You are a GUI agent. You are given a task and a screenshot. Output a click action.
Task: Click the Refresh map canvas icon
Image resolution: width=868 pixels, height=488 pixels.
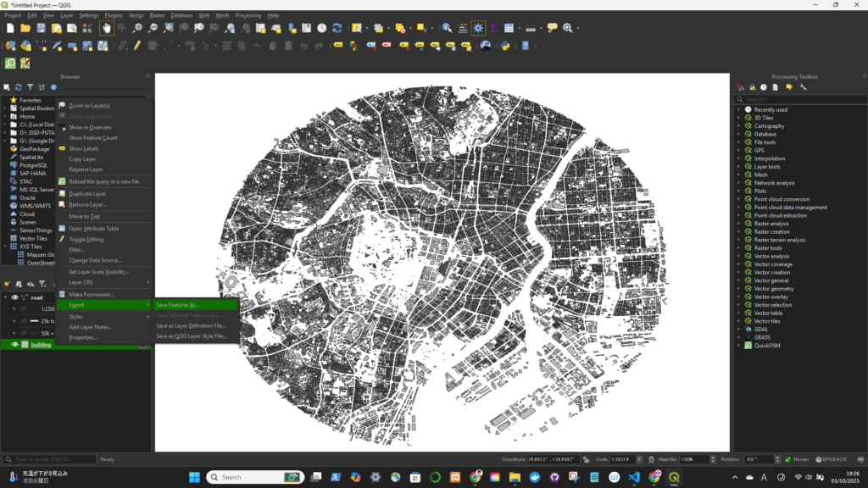337,28
